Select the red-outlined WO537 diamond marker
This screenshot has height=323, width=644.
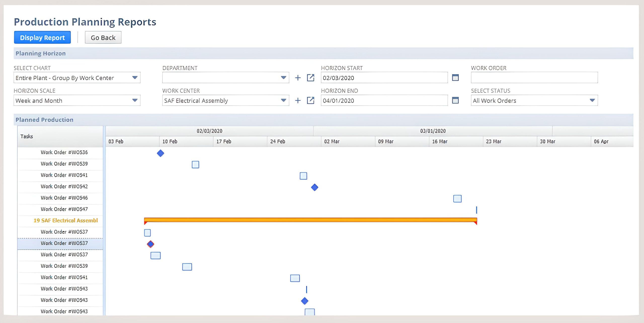click(150, 244)
